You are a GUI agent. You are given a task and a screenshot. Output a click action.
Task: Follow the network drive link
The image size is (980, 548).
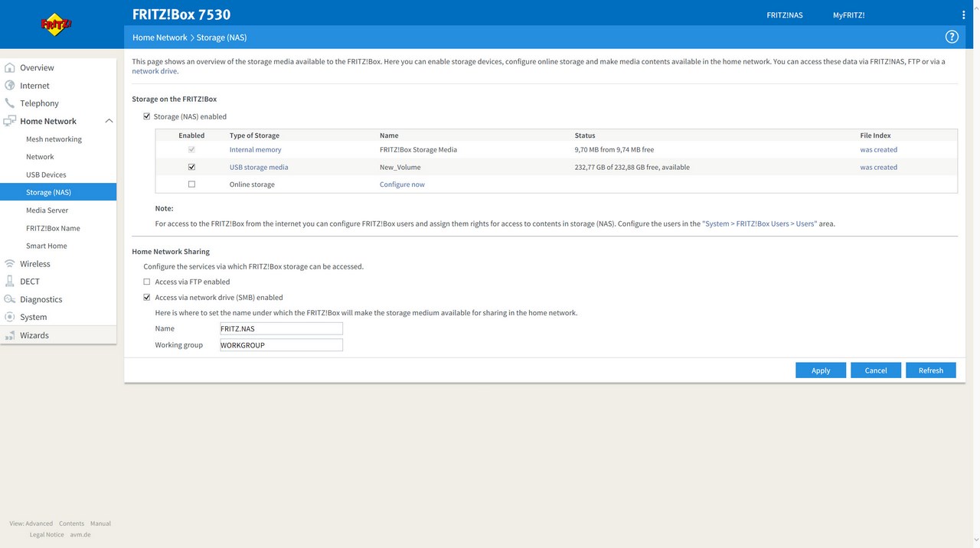pos(155,70)
